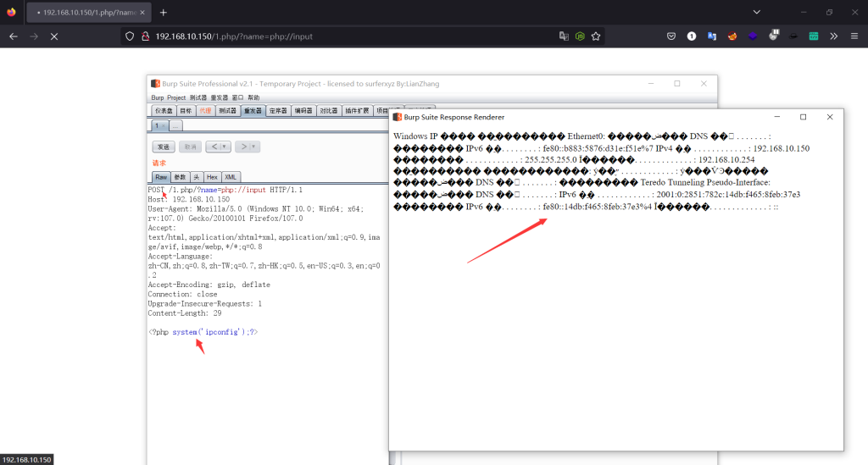Viewport: 868px width, 465px height.
Task: Switch to the 代理 (Proxy) tab
Action: 205,111
